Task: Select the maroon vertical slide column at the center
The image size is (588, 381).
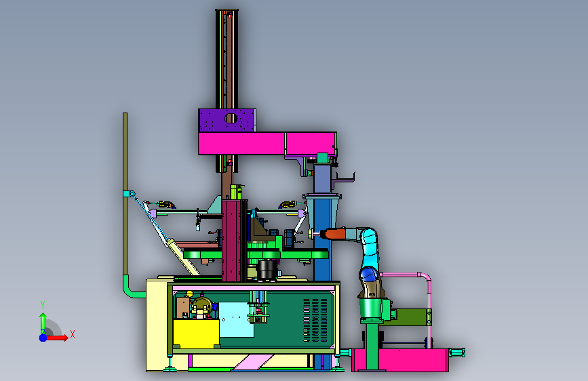Action: pyautogui.click(x=235, y=241)
